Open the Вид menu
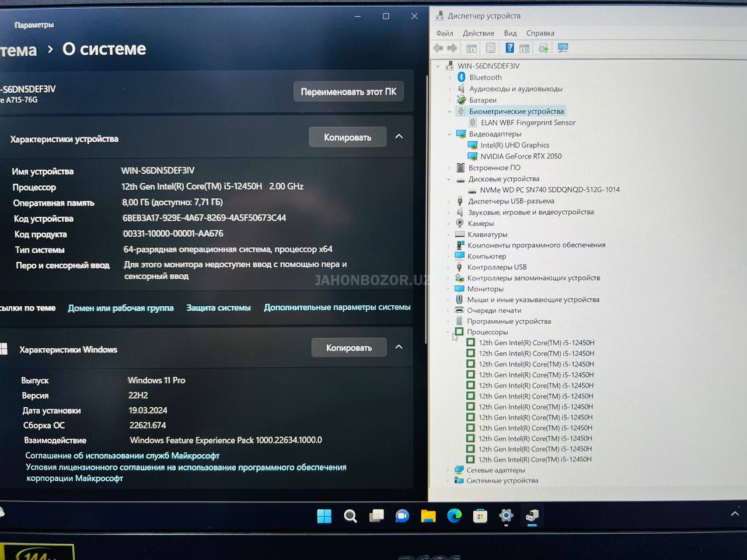 pos(511,33)
